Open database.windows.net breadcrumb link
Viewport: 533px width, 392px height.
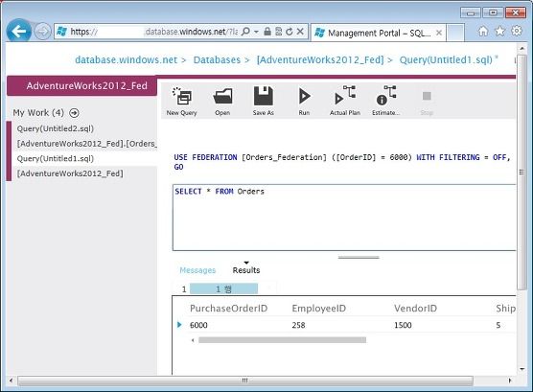tap(127, 59)
